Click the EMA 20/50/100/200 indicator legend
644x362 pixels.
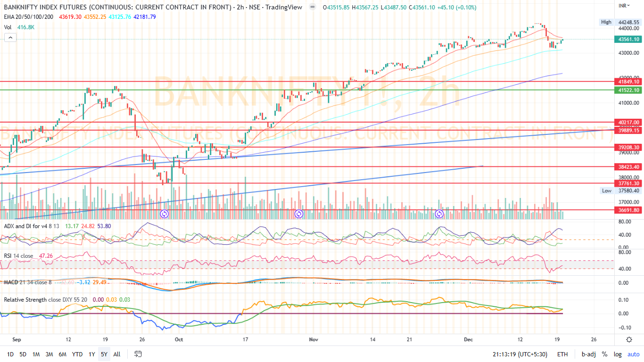point(29,17)
